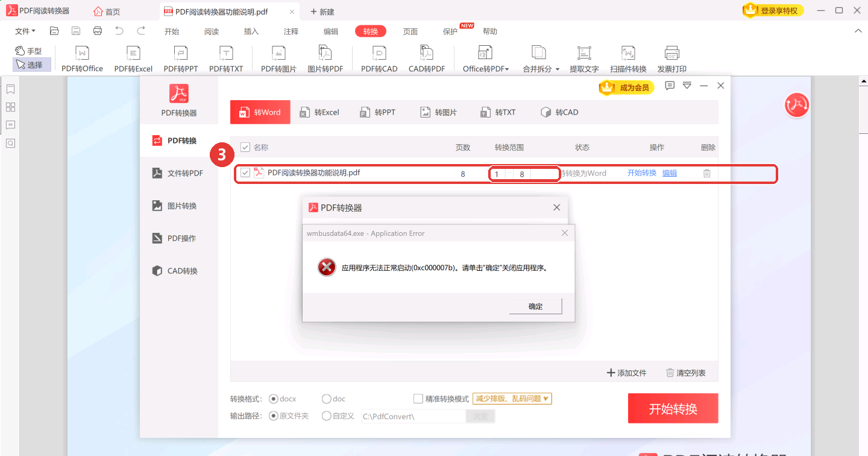Open PDF操作 in converter sidebar
Viewport: 868px width, 456px height.
(179, 238)
